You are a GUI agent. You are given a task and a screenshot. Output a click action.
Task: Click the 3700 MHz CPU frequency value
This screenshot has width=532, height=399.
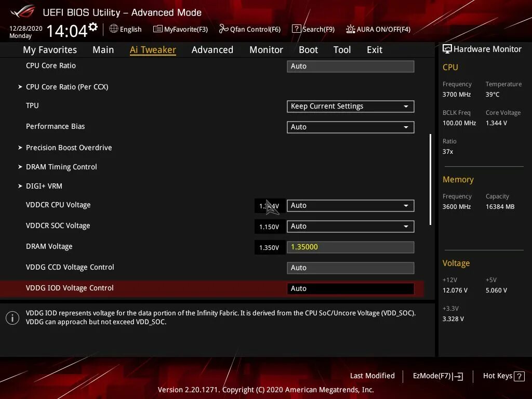click(457, 95)
